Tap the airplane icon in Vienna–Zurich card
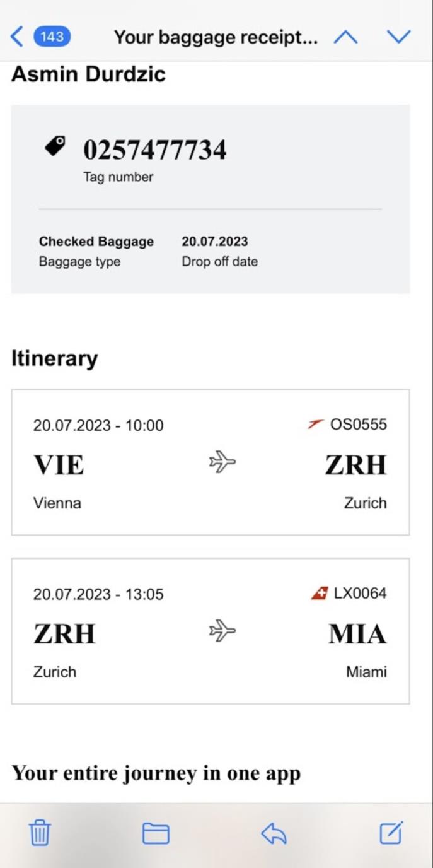The image size is (433, 868). point(222,462)
